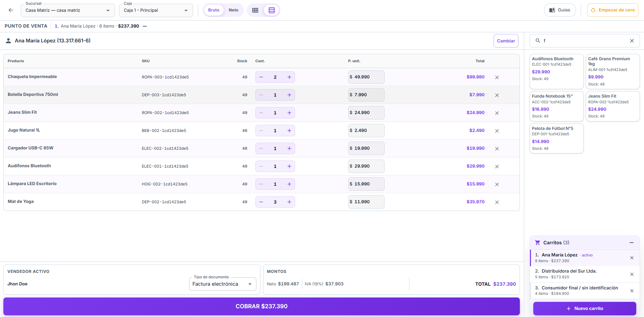This screenshot has height=317, width=644.
Task: Clear the product search text
Action: coord(632,41)
